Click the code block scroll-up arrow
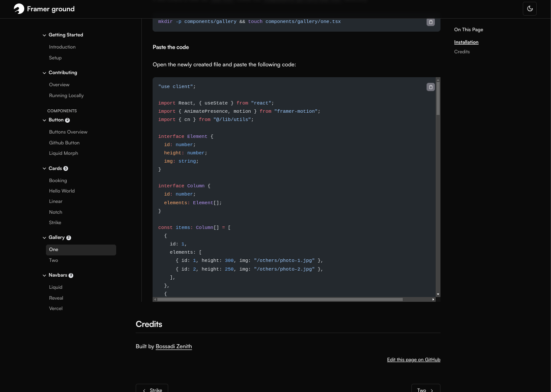551x392 pixels. point(438,80)
